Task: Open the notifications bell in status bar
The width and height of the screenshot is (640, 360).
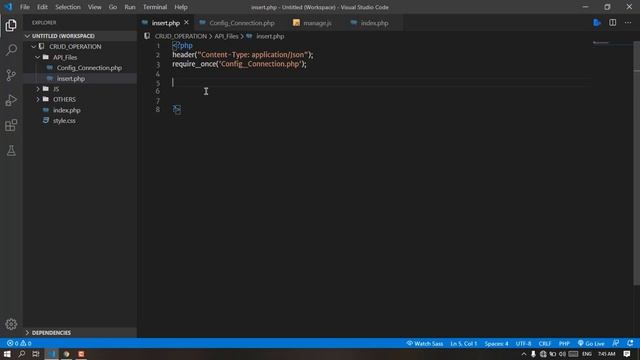Action: click(630, 343)
